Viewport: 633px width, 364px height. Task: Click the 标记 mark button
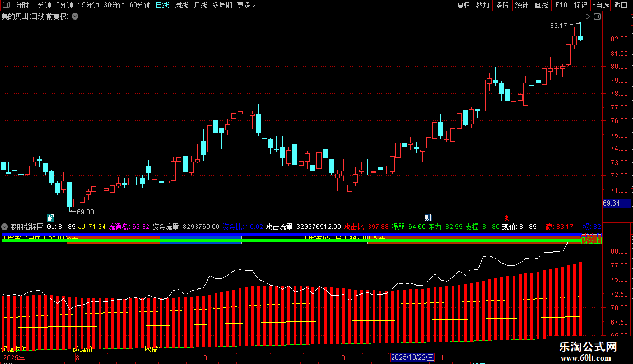[x=580, y=5]
